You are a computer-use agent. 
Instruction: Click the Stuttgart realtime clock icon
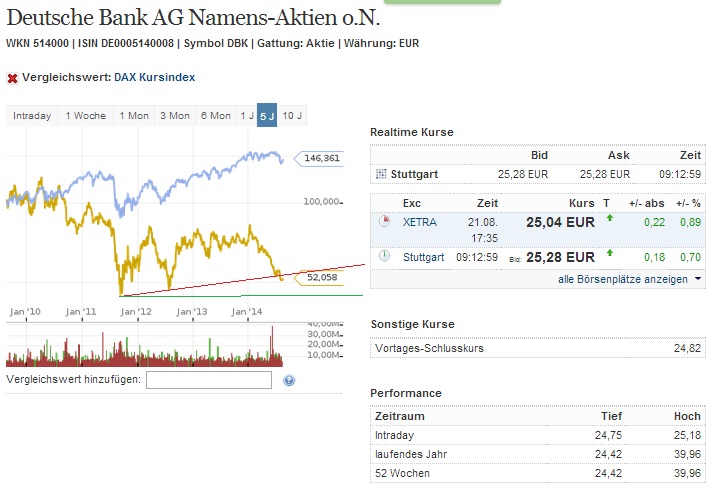click(x=384, y=257)
